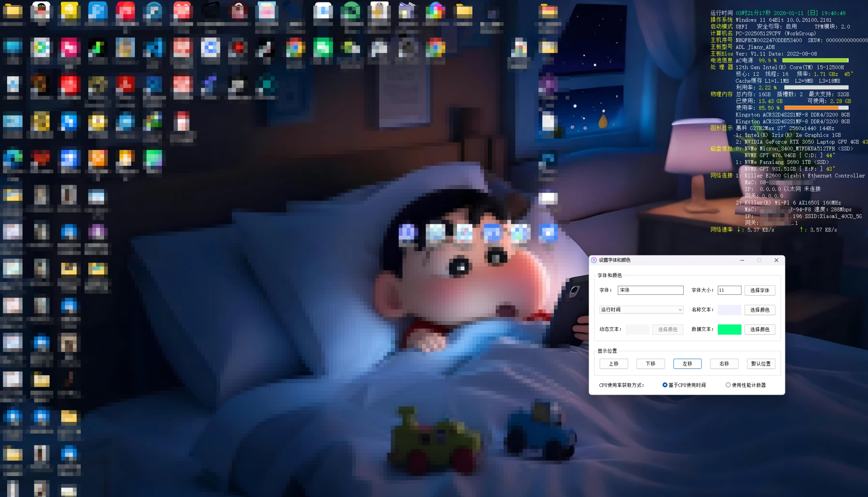Image resolution: width=868 pixels, height=497 pixels.
Task: Click 默认位置 to reset display position
Action: pyautogui.click(x=761, y=363)
